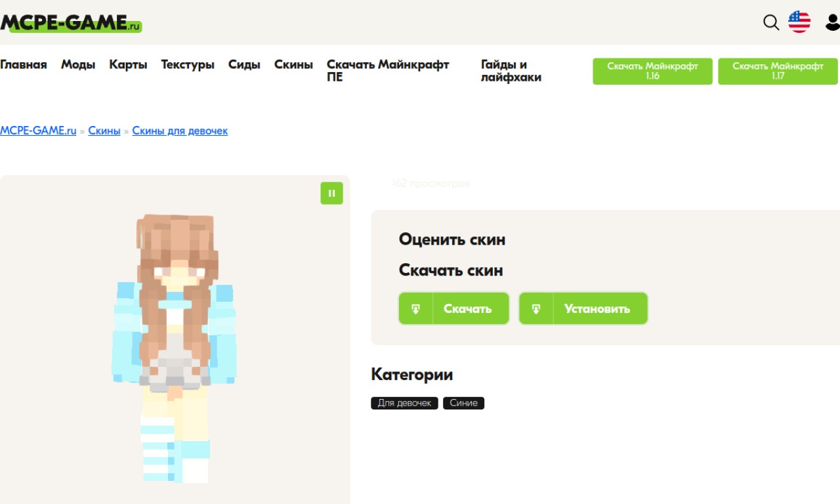
Task: Select the Для девочек category tag
Action: [405, 403]
